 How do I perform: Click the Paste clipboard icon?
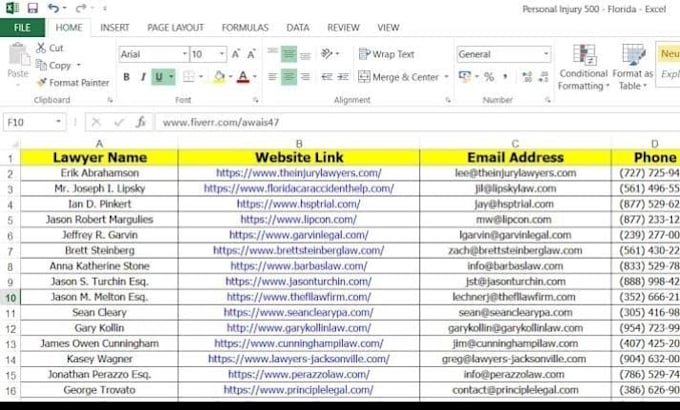tap(18, 55)
